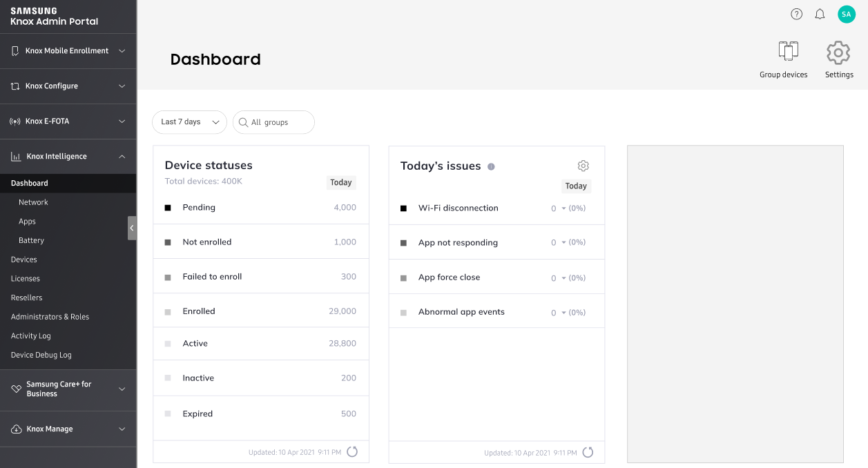868x468 pixels.
Task: Click the Samsung Care+ heart icon
Action: [x=17, y=389]
